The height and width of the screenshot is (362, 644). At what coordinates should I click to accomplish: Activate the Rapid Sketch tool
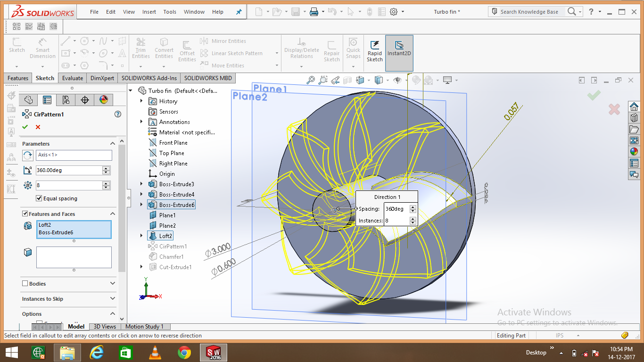click(x=374, y=49)
